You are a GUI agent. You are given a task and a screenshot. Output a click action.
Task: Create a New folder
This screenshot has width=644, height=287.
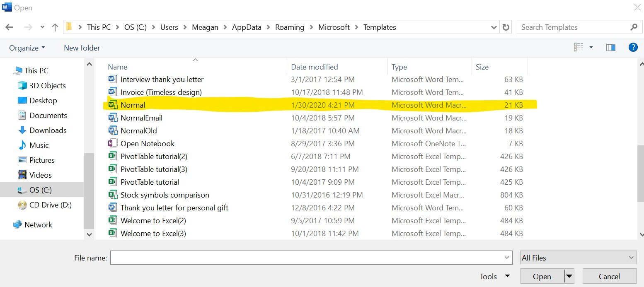point(82,48)
